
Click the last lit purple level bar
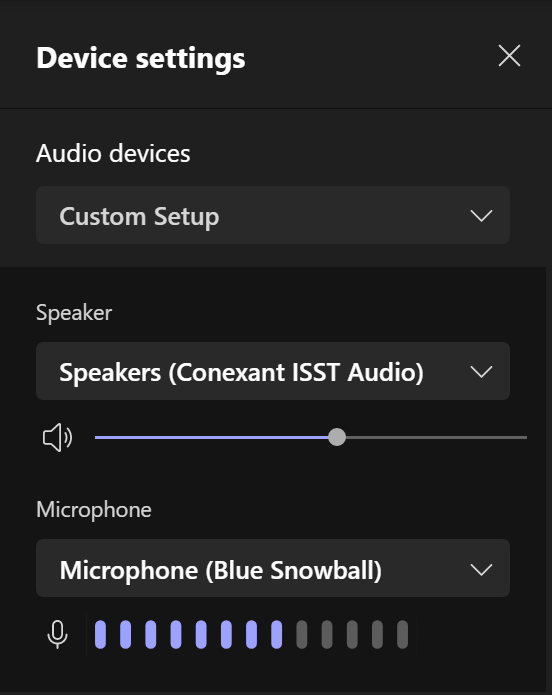click(277, 635)
